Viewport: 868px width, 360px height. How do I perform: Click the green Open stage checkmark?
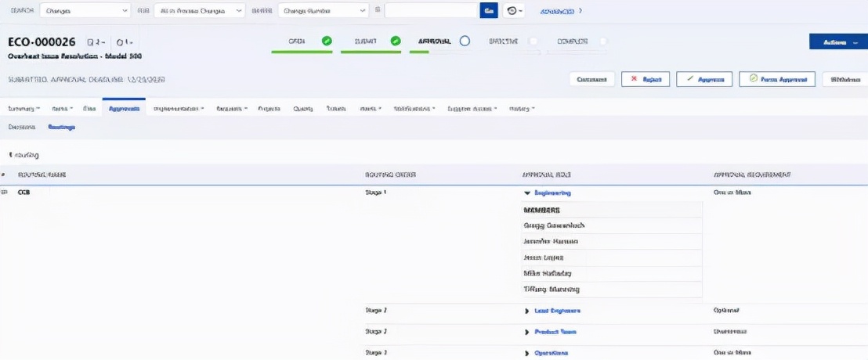click(327, 41)
